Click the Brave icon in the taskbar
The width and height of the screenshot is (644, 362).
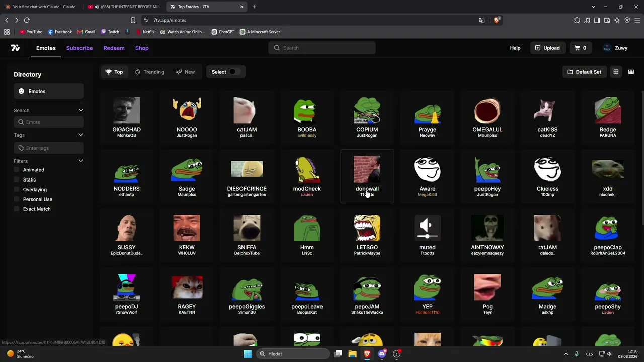click(367, 354)
